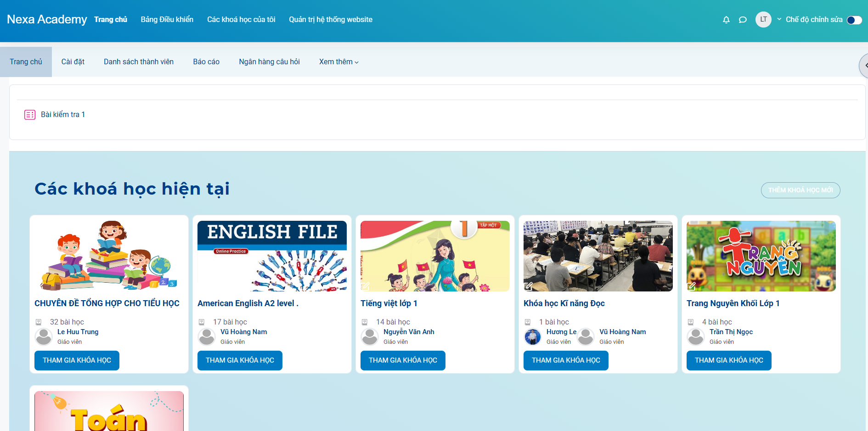
Task: Open the messages chat bubble icon
Action: pos(743,20)
